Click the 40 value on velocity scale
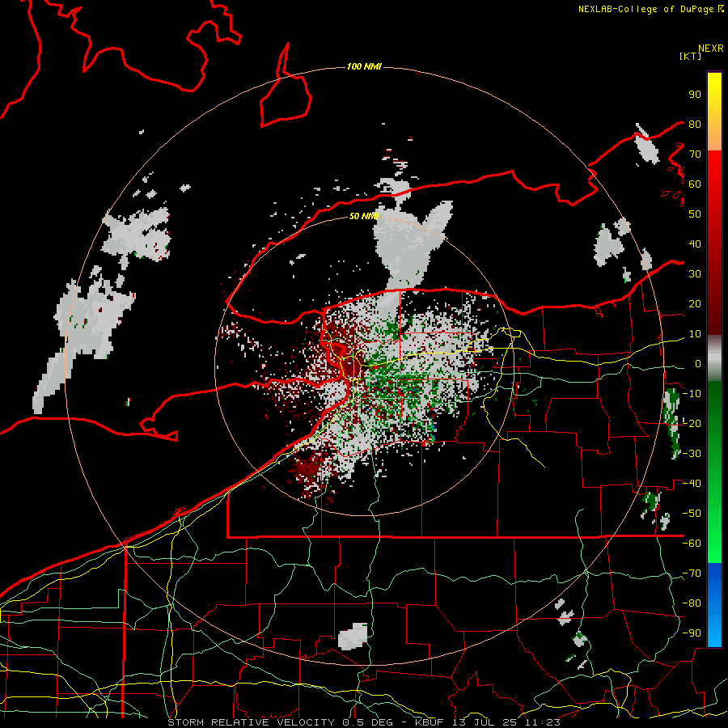This screenshot has width=728, height=728. (x=695, y=244)
